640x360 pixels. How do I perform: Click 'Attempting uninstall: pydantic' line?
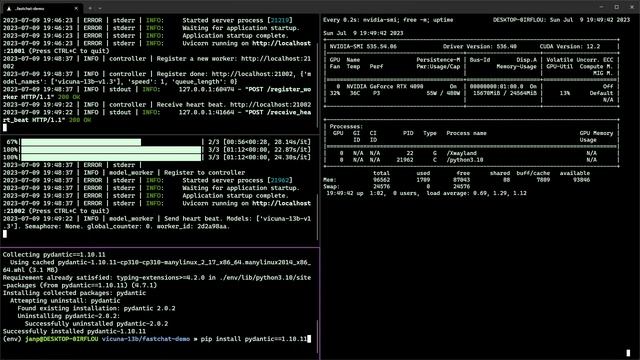coord(65,300)
